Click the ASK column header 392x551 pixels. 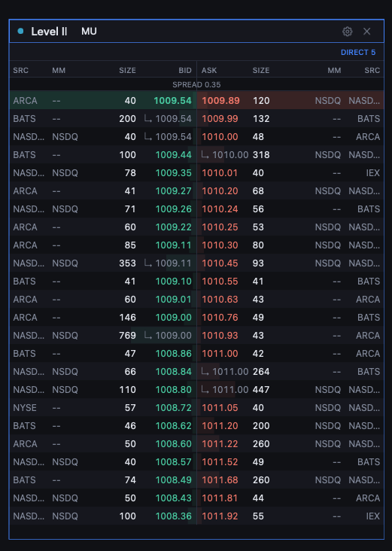click(x=209, y=70)
